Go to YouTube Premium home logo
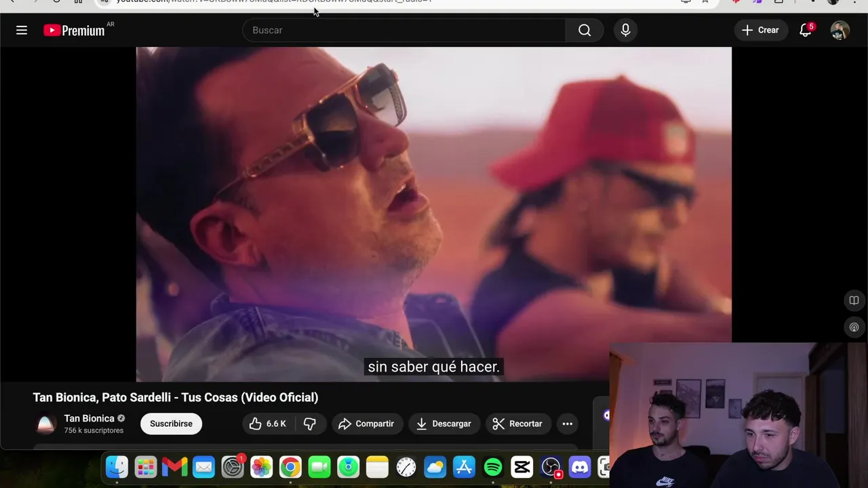The width and height of the screenshot is (868, 488). (74, 30)
